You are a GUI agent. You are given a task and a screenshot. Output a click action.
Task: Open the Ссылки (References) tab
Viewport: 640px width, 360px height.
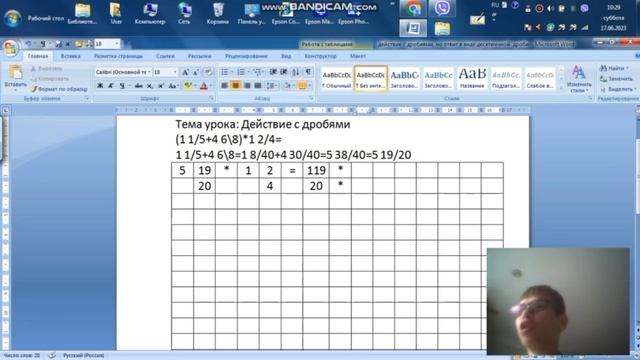coord(165,56)
